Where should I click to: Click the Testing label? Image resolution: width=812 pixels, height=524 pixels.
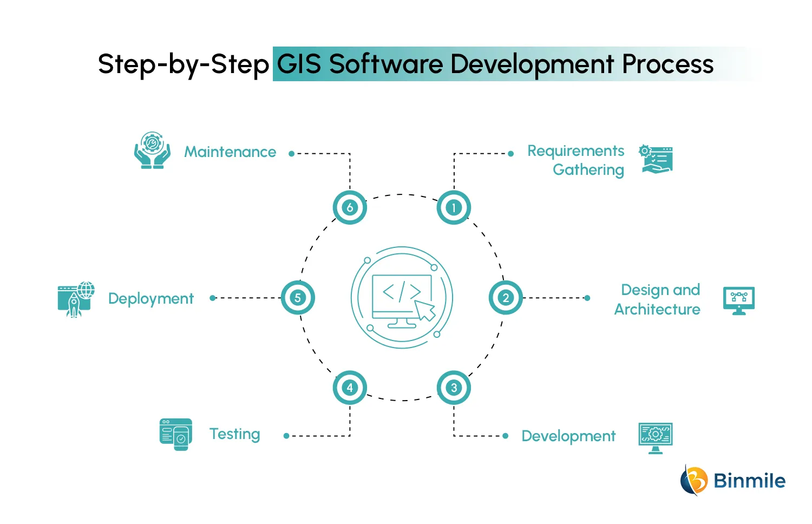click(235, 434)
